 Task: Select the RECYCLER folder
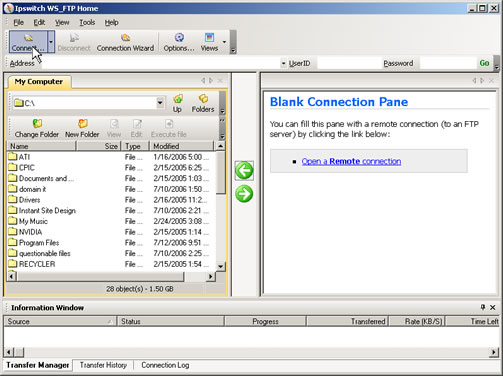point(32,264)
